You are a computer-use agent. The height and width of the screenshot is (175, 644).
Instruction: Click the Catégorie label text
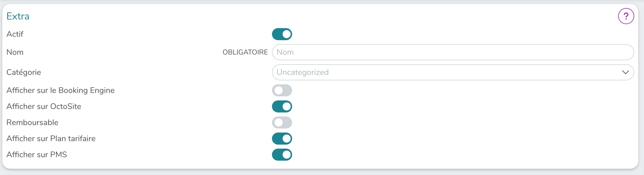[24, 72]
